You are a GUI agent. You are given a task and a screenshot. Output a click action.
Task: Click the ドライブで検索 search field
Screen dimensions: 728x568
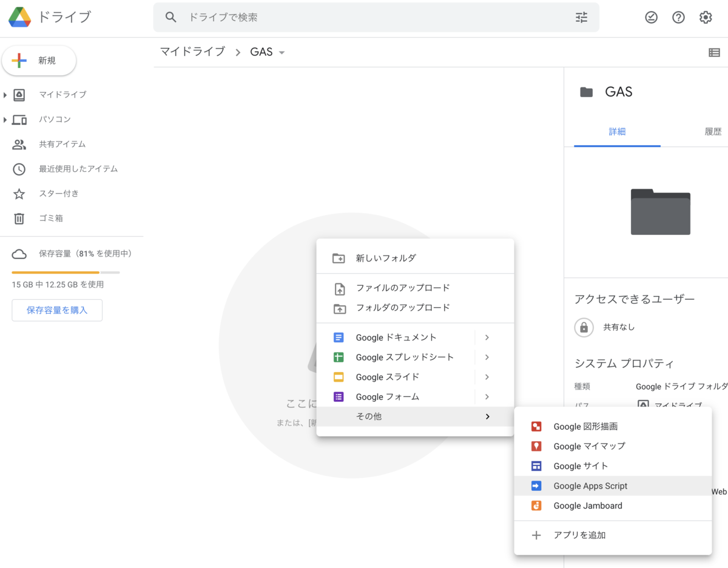click(376, 18)
